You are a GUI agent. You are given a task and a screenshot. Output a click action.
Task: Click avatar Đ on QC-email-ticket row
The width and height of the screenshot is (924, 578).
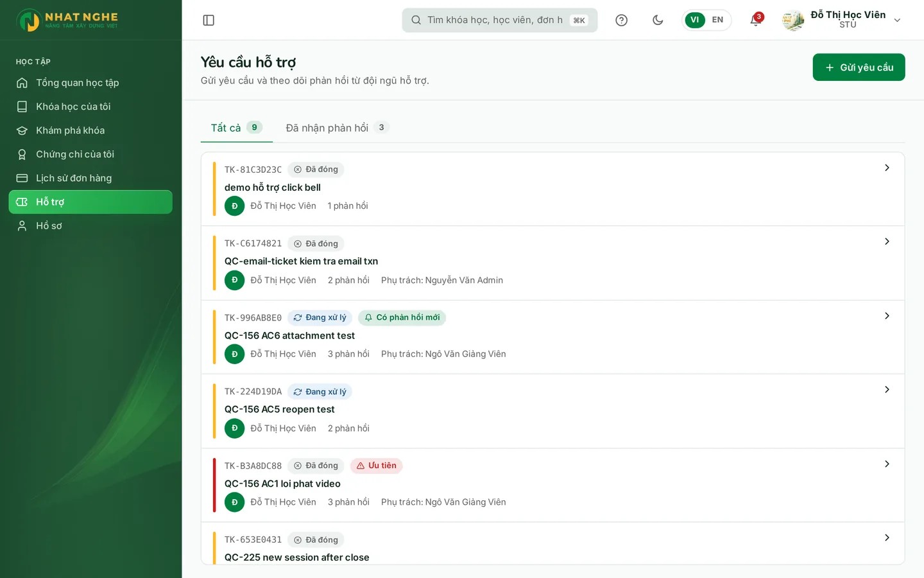point(235,280)
